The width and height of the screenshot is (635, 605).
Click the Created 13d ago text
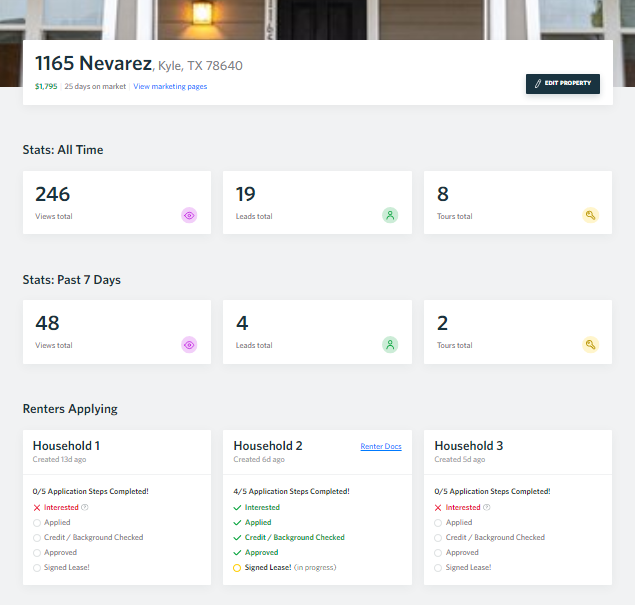(59, 459)
